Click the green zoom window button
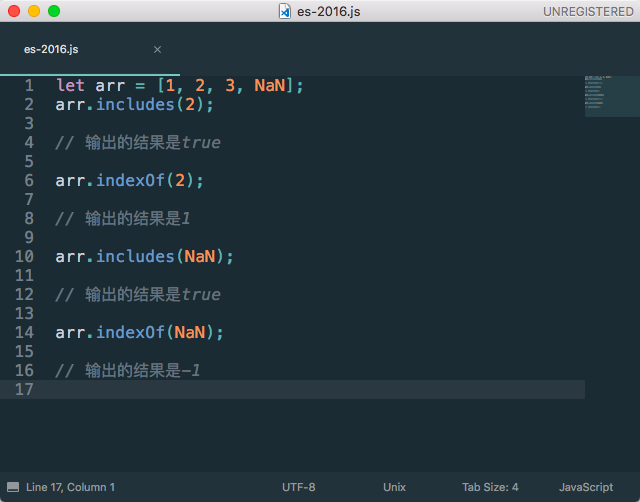640x502 pixels. [x=54, y=11]
